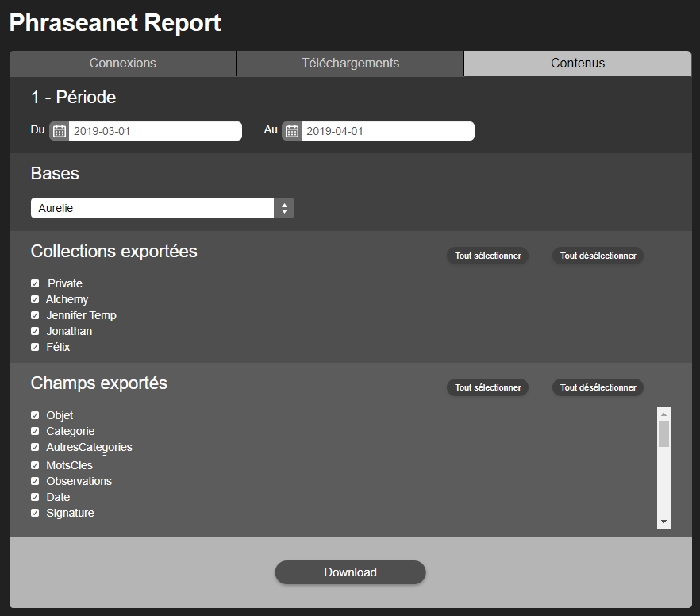Click scroll down arrow in Champs list

[663, 522]
